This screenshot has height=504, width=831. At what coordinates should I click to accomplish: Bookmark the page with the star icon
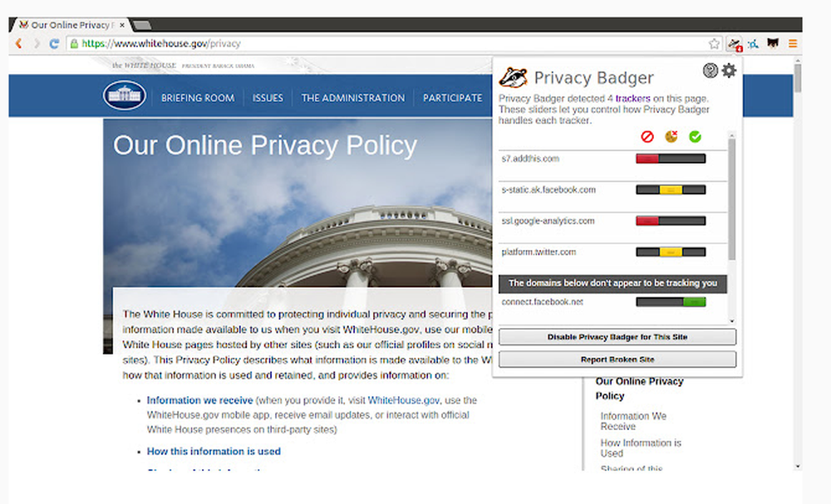point(714,43)
